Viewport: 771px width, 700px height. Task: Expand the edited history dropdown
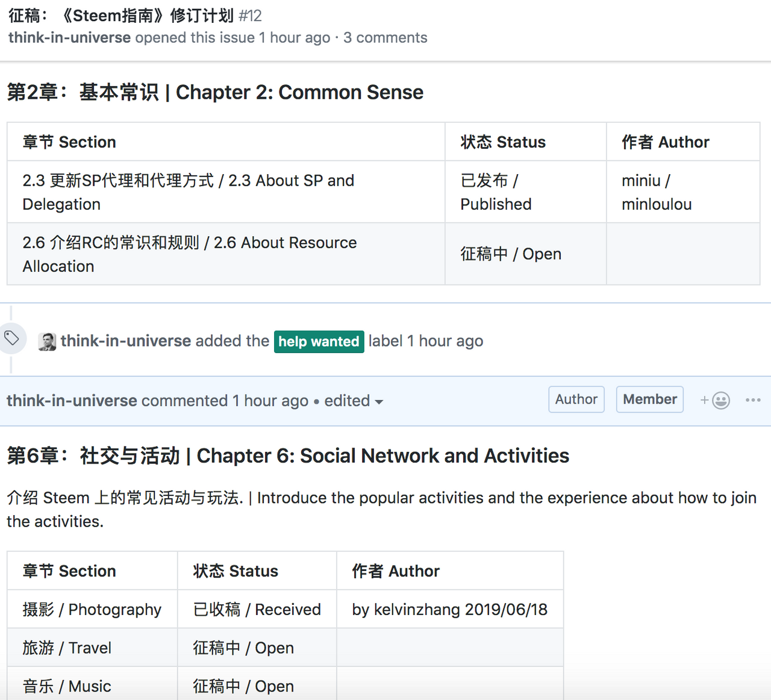[354, 401]
